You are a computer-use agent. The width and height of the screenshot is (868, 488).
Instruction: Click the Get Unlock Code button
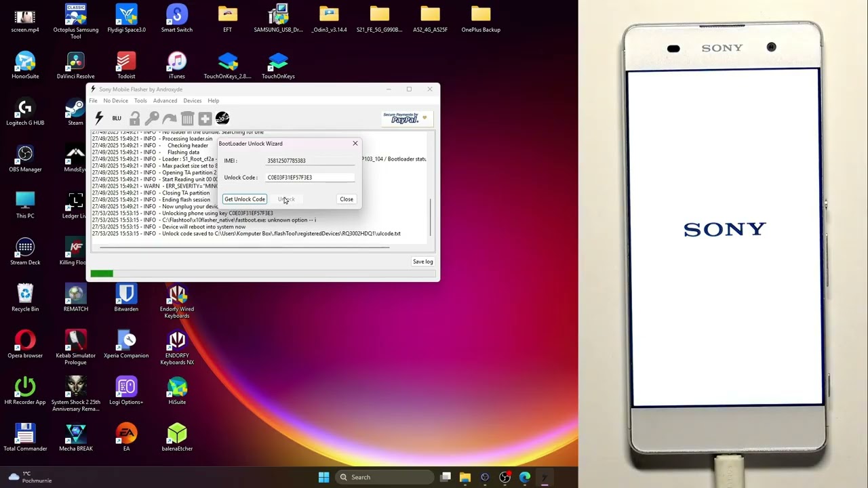[x=245, y=199]
